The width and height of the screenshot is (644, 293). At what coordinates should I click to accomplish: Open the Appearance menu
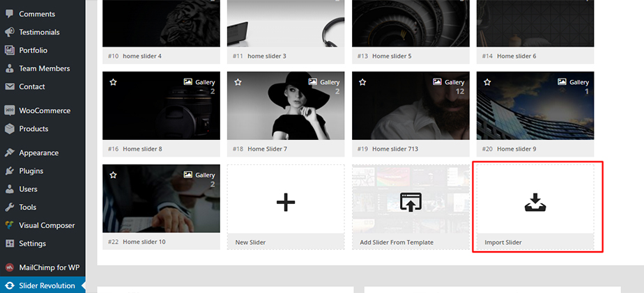[x=38, y=153]
